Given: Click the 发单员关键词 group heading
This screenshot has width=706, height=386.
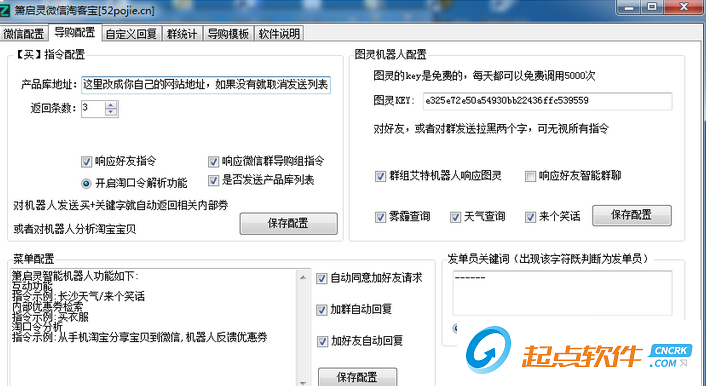Looking at the screenshot, I should pyautogui.click(x=548, y=259).
